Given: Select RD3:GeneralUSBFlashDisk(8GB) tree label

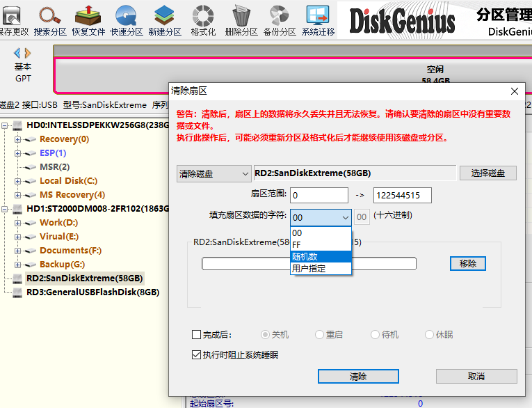Looking at the screenshot, I should [x=93, y=292].
